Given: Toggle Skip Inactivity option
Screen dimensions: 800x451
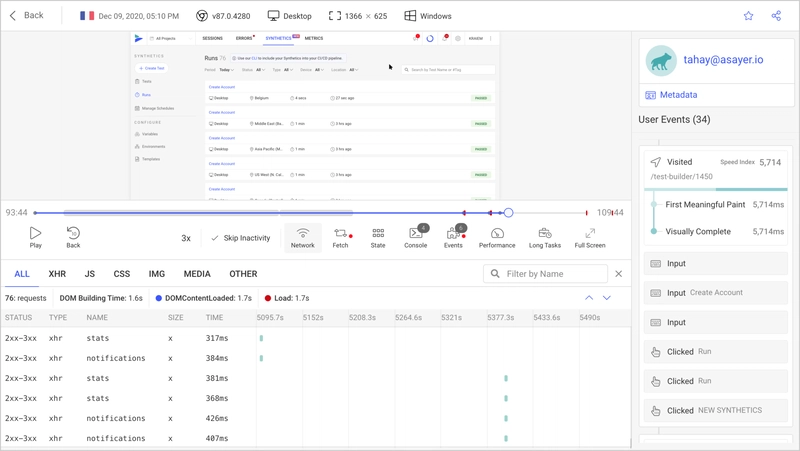Looking at the screenshot, I should 240,238.
